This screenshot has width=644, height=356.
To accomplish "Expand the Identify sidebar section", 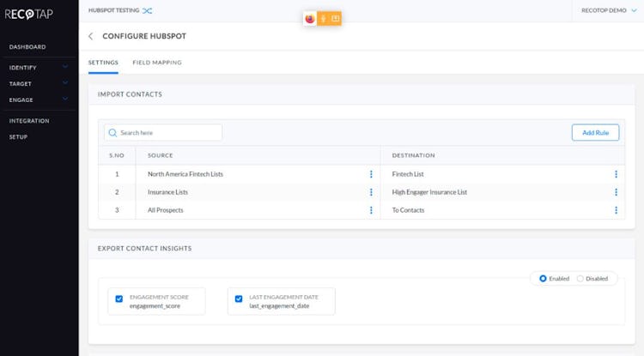I will (x=65, y=66).
